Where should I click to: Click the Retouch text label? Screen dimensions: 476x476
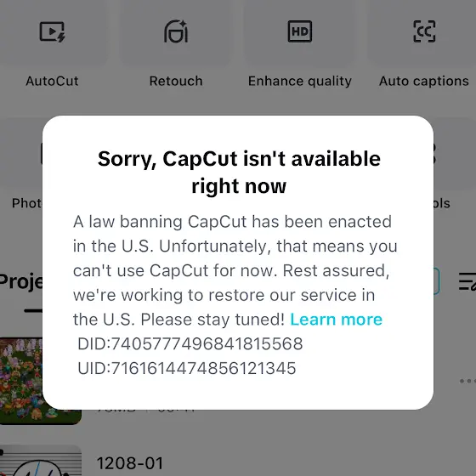tap(176, 81)
